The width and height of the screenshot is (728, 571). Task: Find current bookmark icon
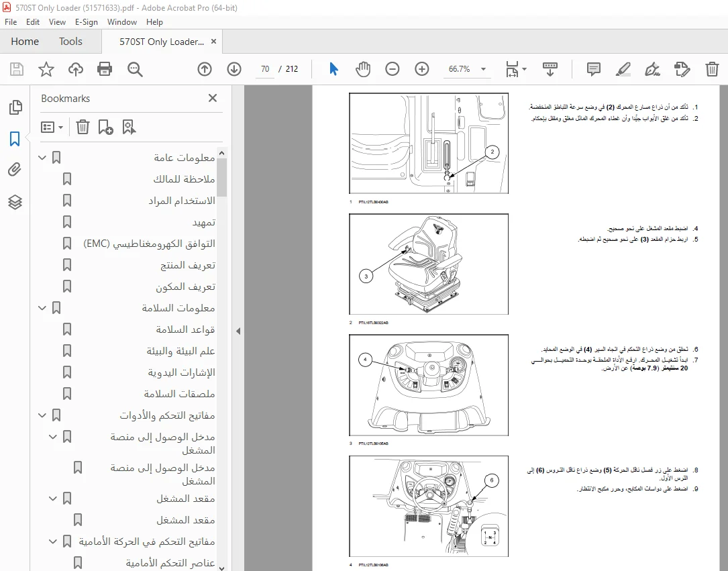click(x=129, y=127)
